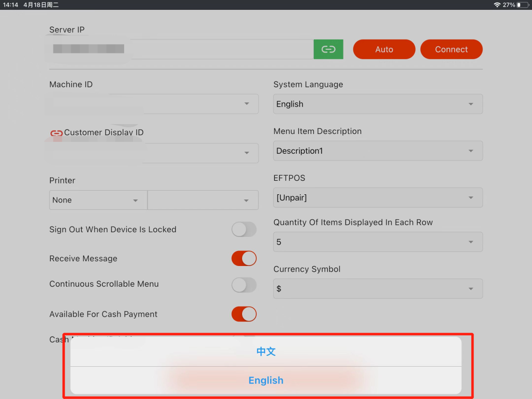Open the Machine ID dropdown
Image resolution: width=532 pixels, height=399 pixels.
[x=154, y=104]
